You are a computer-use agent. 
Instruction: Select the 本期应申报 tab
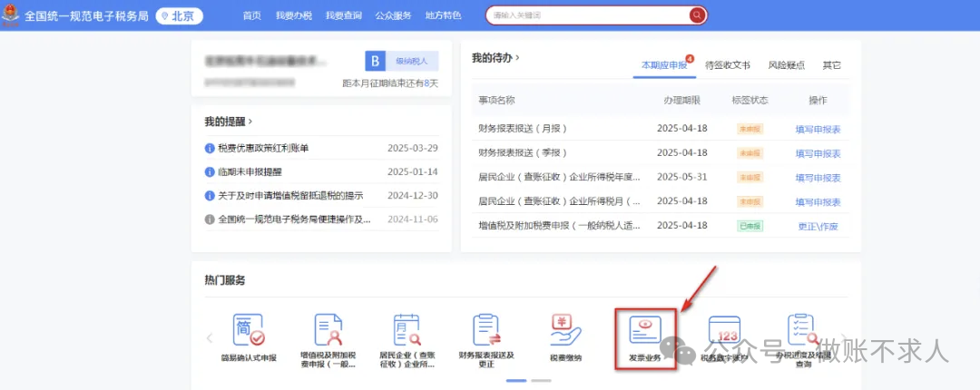664,65
